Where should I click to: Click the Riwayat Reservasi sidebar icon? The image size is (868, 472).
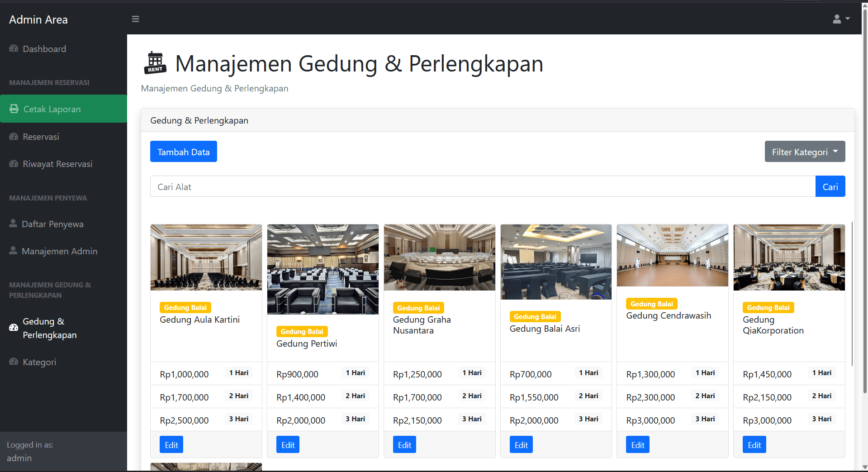[x=14, y=163]
